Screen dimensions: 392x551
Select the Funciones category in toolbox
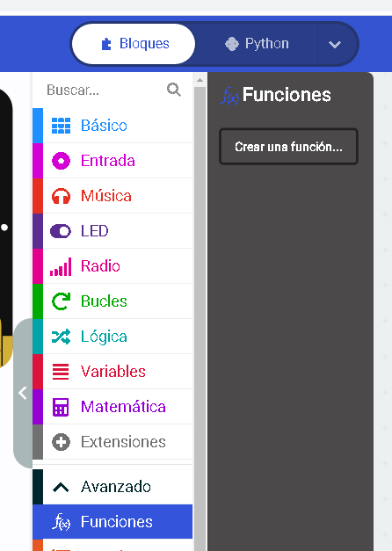click(x=113, y=522)
